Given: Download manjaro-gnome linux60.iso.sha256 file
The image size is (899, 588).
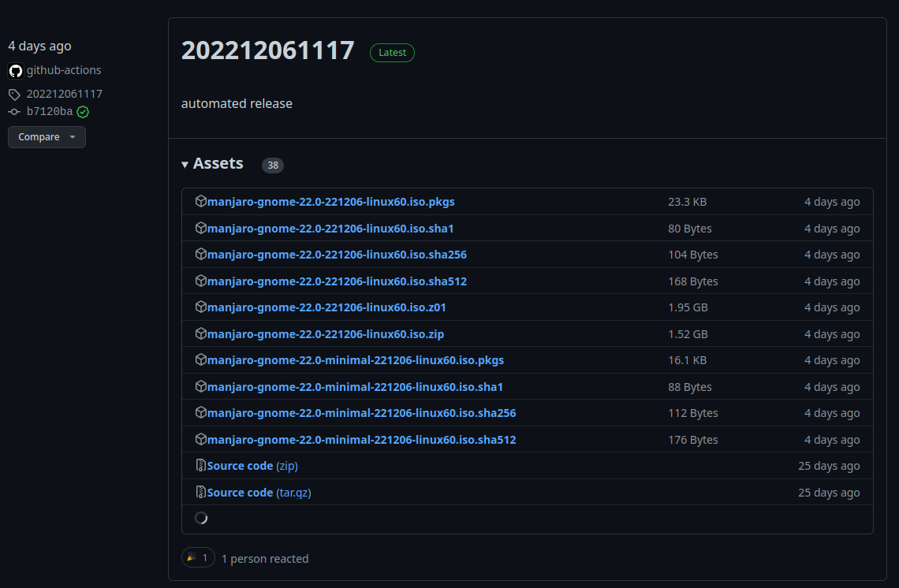Looking at the screenshot, I should click(337, 255).
